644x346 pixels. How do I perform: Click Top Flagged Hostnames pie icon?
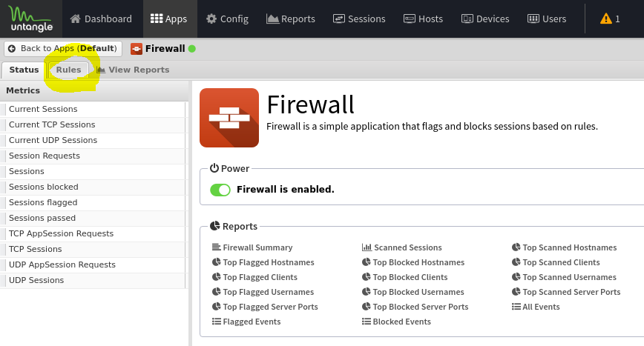[216, 262]
